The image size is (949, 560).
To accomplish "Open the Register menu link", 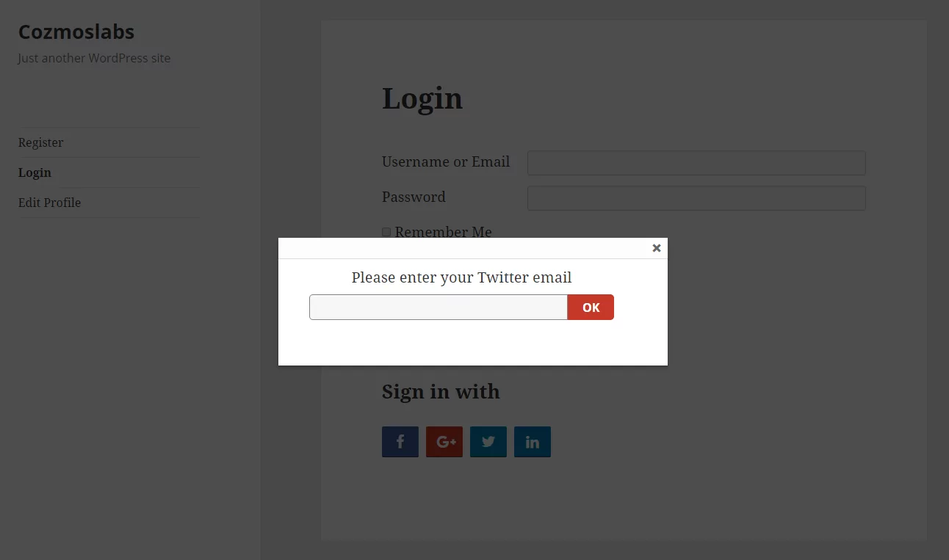I will point(41,142).
